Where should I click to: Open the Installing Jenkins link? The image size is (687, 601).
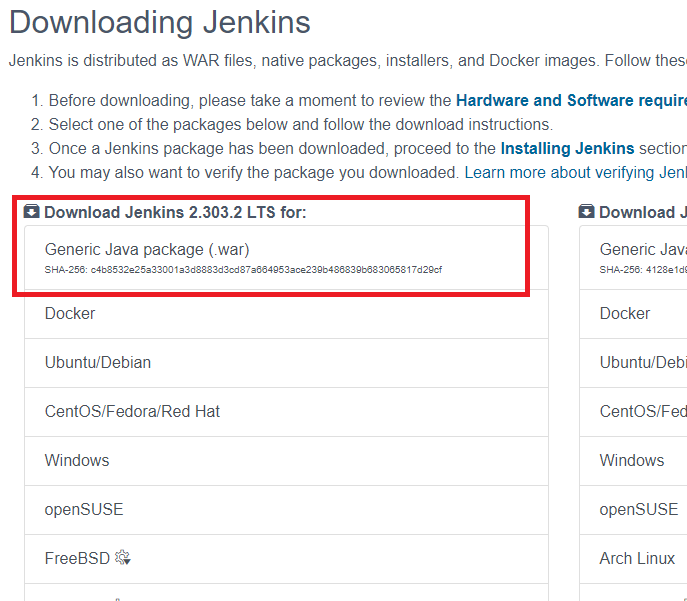567,148
